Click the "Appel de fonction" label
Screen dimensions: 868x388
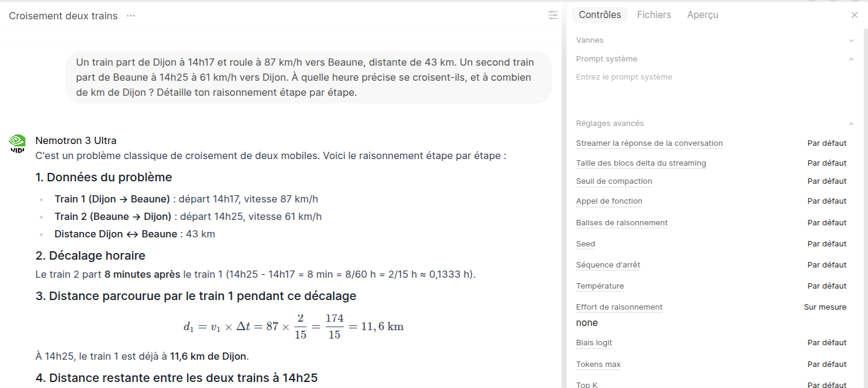point(609,201)
